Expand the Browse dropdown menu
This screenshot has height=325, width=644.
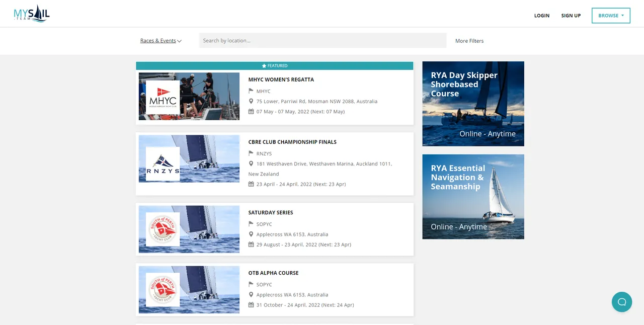coord(611,16)
